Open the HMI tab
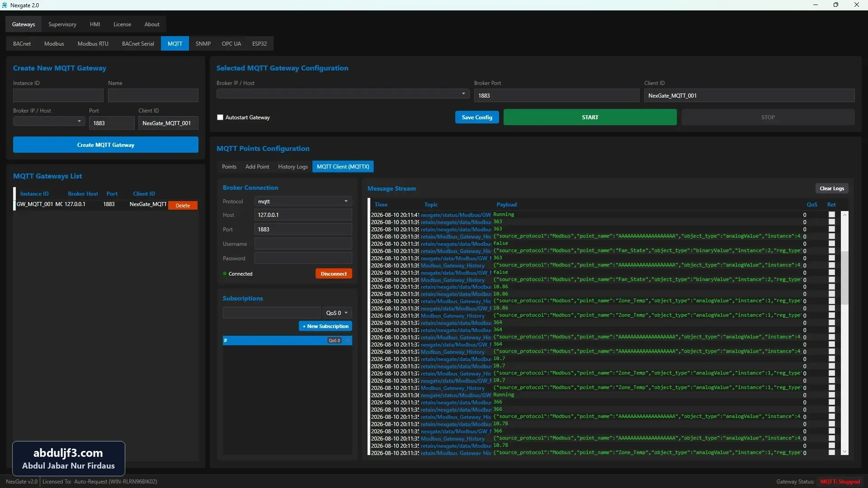This screenshot has height=488, width=868. click(x=95, y=24)
